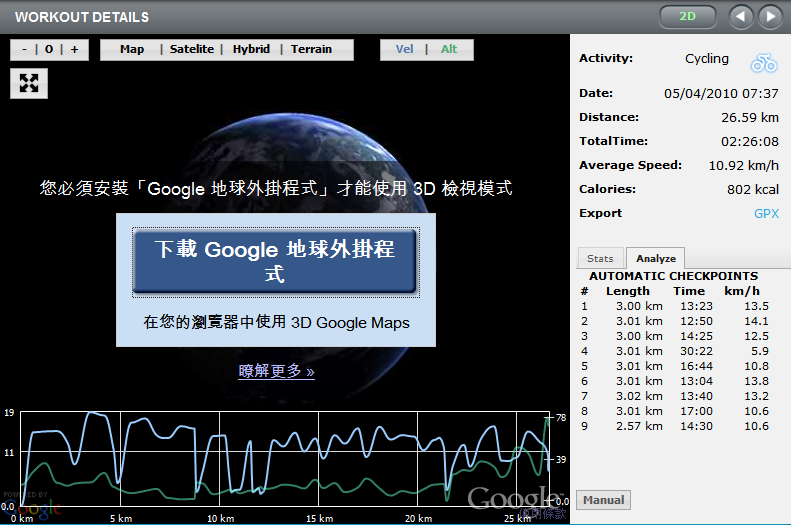
Task: Click the calories value 802 kcal
Action: [753, 190]
